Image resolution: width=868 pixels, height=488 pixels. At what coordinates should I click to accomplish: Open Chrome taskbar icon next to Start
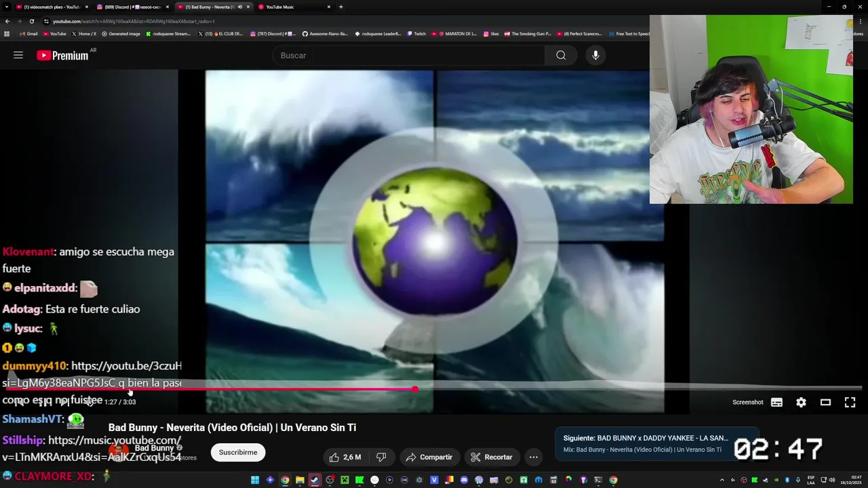[285, 480]
